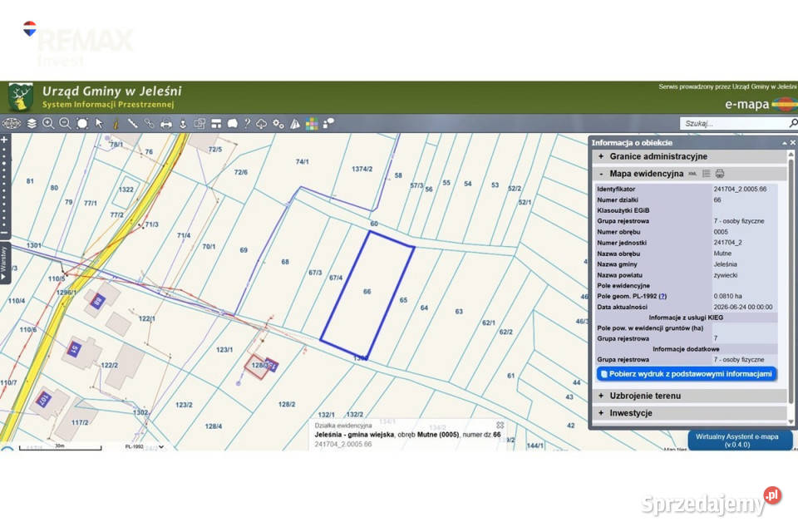Screen dimensions: 798x532
Task: Click the XML export icon beside Mapa ewidencyjna
Action: pos(692,174)
